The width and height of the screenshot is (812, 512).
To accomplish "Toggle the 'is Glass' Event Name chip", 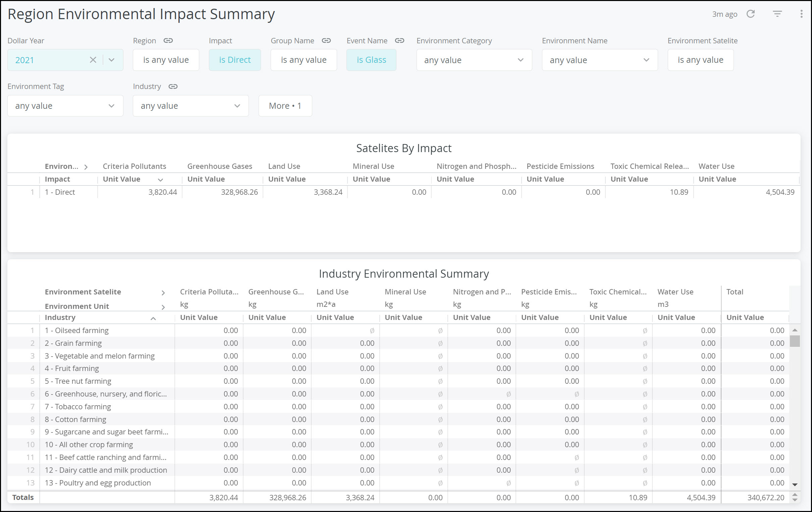I will click(371, 60).
